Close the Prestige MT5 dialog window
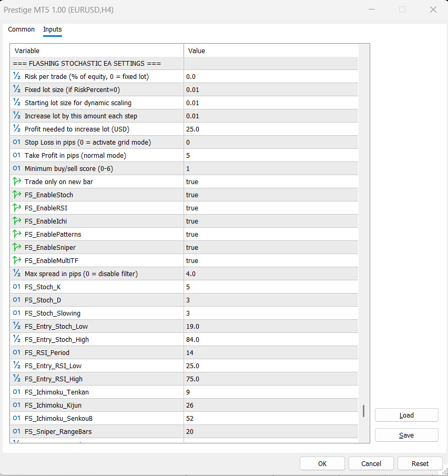Screen dimensions: 448x476 point(433,9)
